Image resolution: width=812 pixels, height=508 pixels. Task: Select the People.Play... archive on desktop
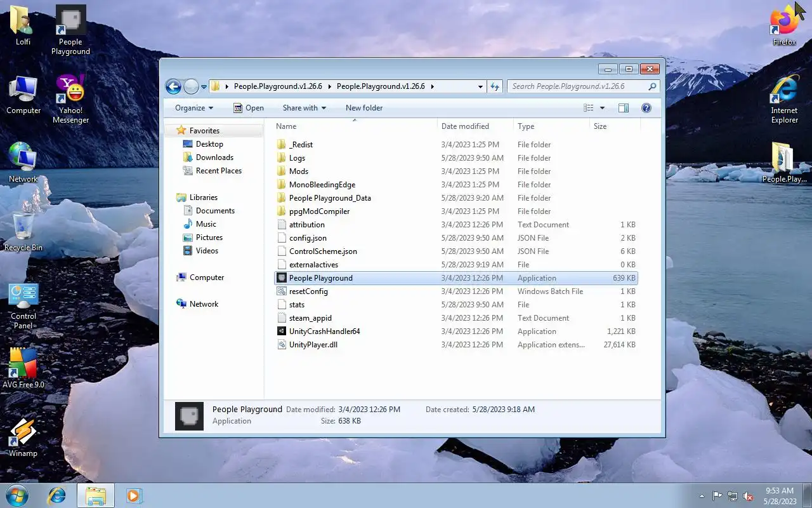[x=784, y=163]
